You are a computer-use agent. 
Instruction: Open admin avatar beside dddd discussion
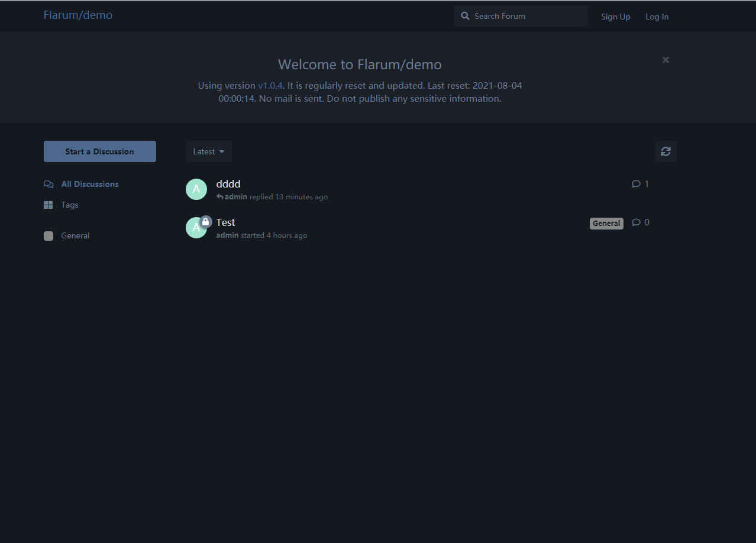pos(196,189)
